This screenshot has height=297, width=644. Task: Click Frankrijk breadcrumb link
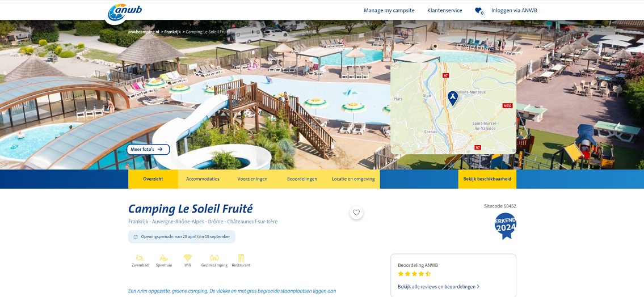172,32
